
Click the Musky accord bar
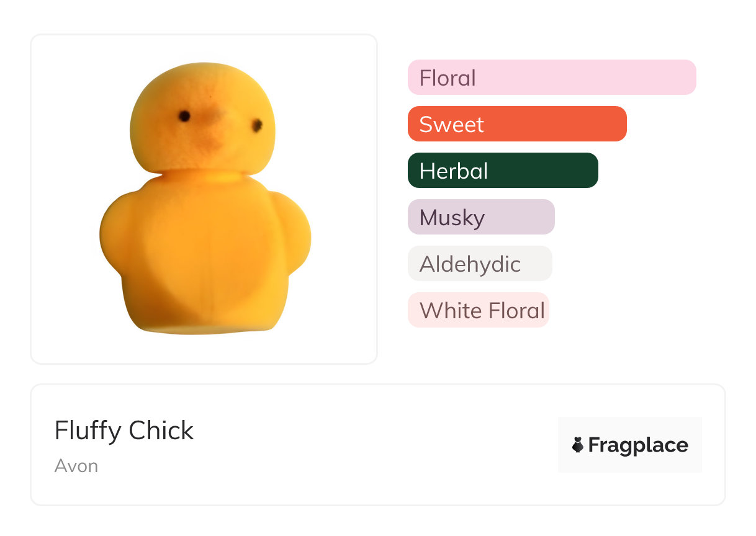click(481, 217)
